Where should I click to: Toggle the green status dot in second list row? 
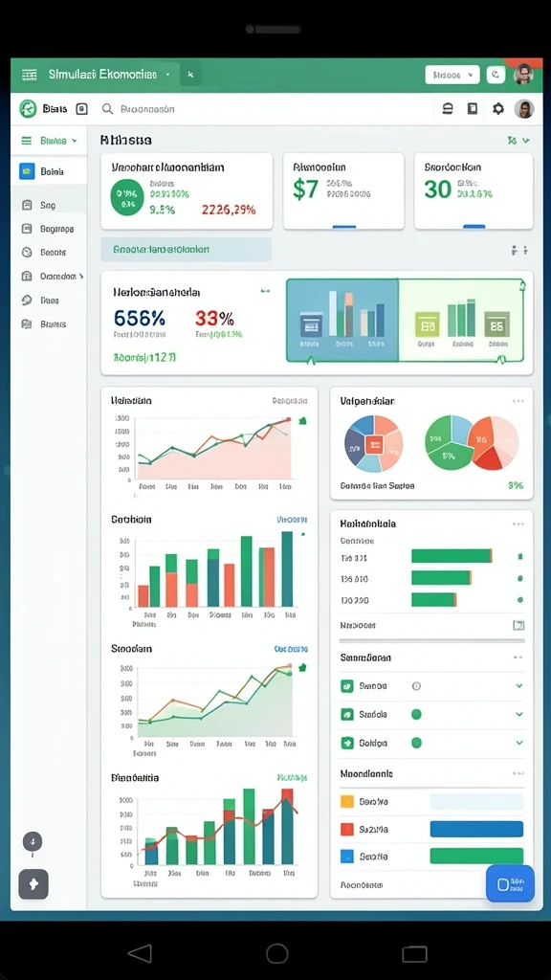417,714
